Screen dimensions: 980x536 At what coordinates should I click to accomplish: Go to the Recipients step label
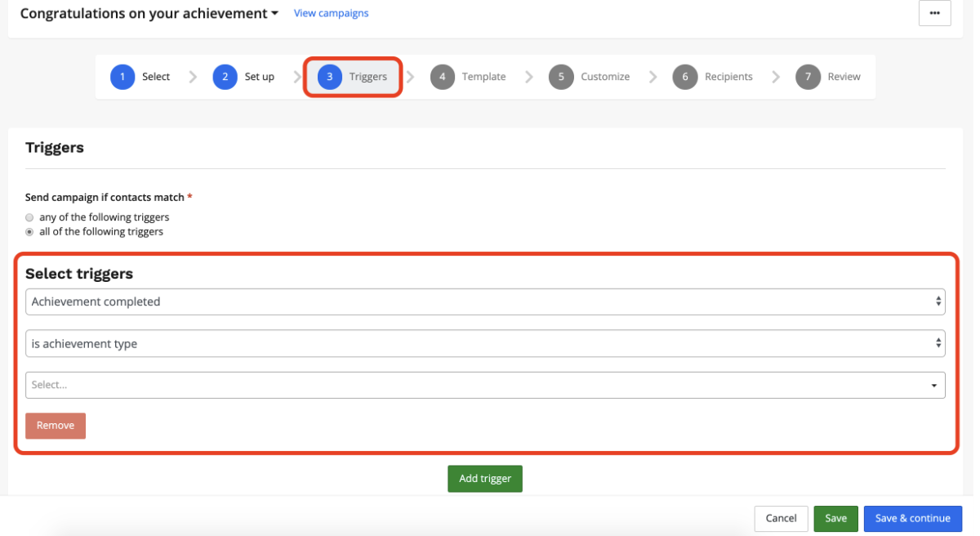[x=728, y=77]
